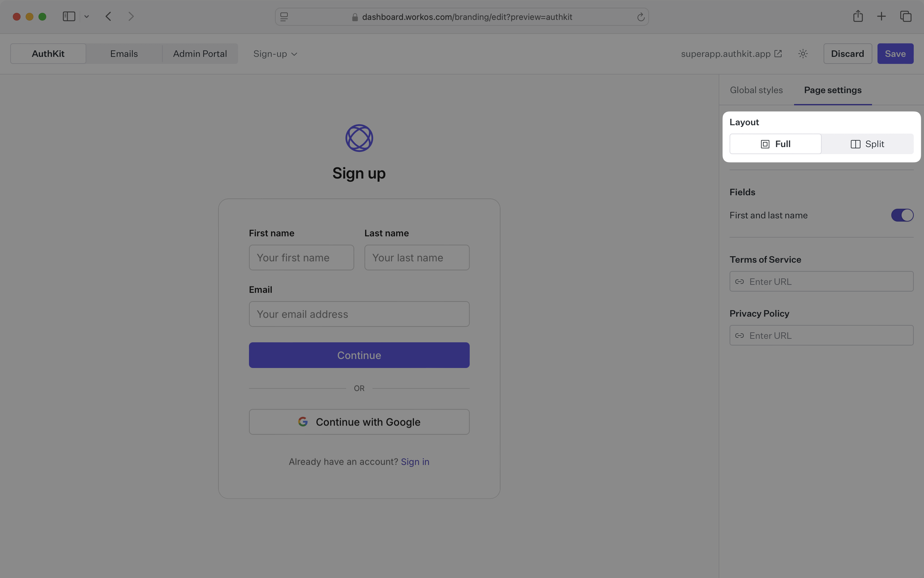
Task: Click the lock icon in the address bar
Action: (355, 17)
